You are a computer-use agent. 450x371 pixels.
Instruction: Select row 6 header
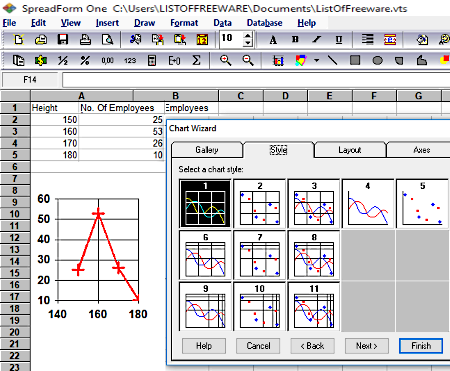pos(15,167)
